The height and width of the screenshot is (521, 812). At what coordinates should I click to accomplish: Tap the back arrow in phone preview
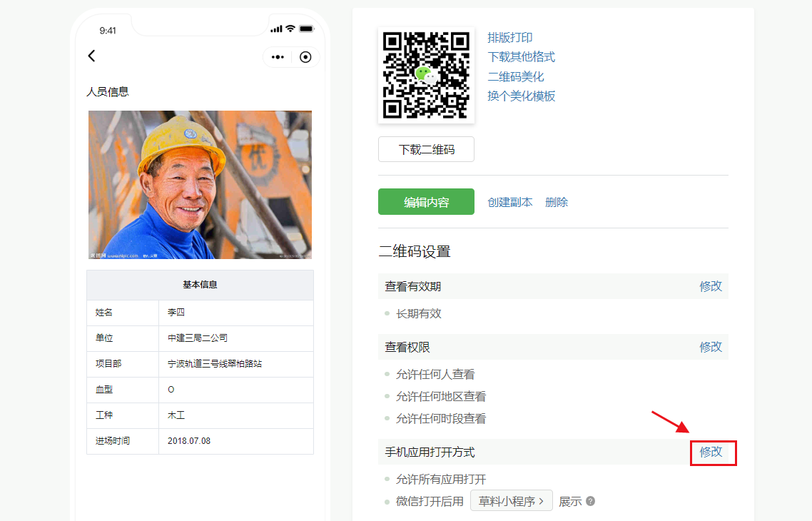pyautogui.click(x=91, y=56)
